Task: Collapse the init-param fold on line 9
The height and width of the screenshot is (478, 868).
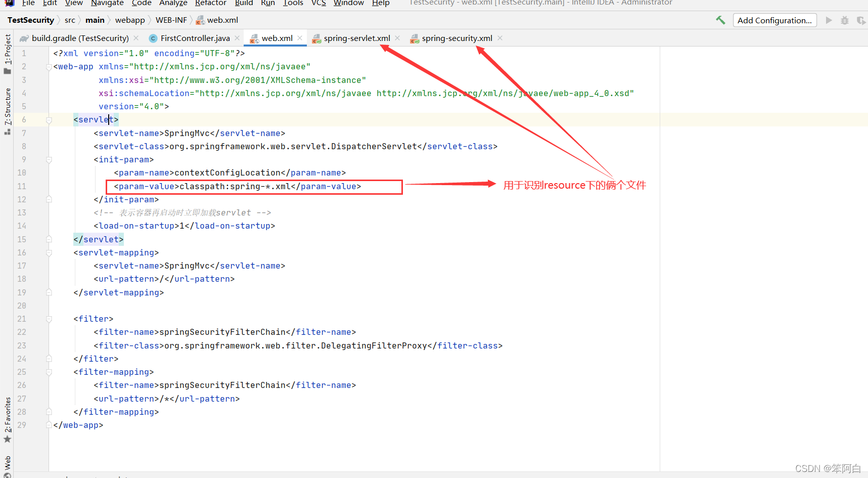Action: 49,160
